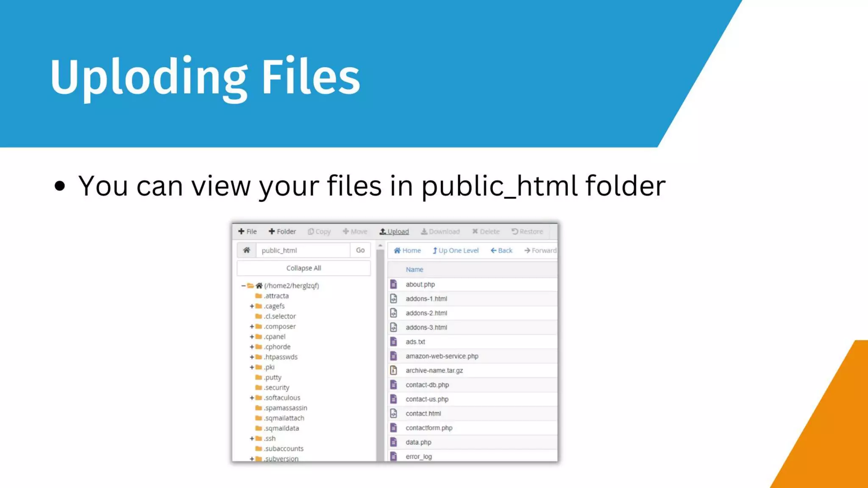
Task: Expand the .softaculous folder
Action: 252,398
